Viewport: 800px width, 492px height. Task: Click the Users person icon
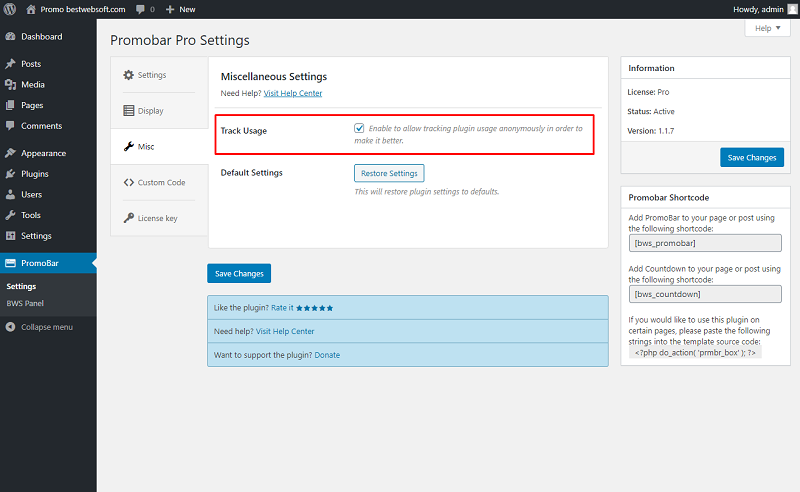[x=10, y=194]
